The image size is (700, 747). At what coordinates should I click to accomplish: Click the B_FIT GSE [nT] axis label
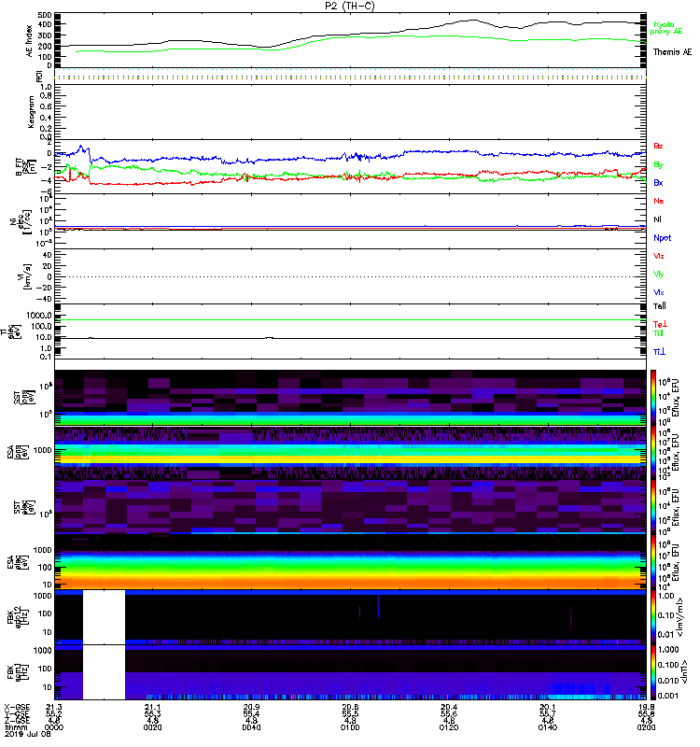[x=25, y=167]
